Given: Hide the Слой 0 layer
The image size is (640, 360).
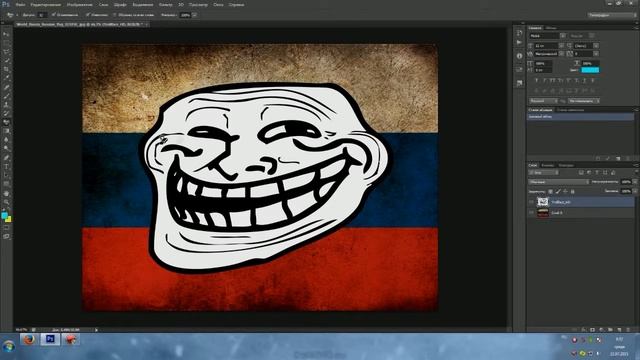Looking at the screenshot, I should pos(531,213).
